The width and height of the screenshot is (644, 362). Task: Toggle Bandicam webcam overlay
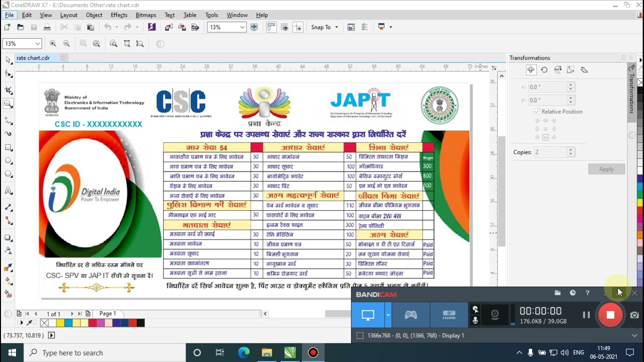pyautogui.click(x=495, y=315)
